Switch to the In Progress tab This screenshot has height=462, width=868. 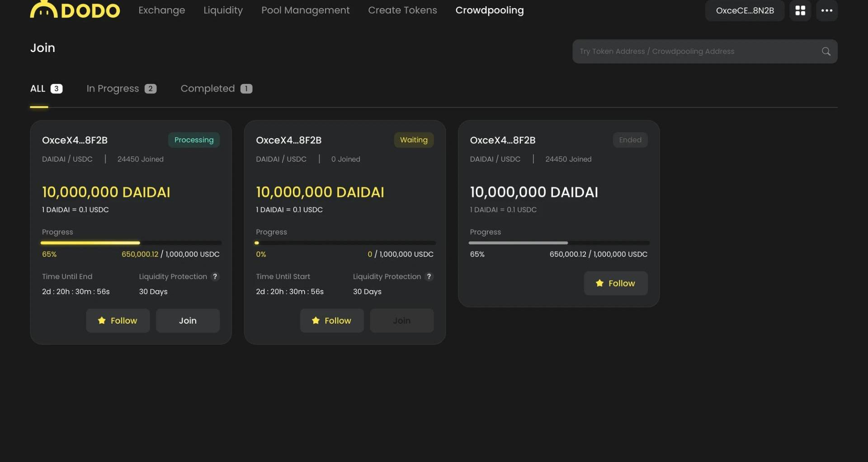coord(121,89)
